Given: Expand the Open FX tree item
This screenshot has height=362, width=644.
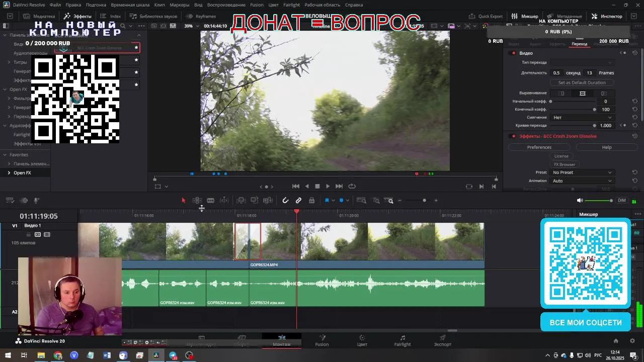Looking at the screenshot, I should (x=9, y=173).
